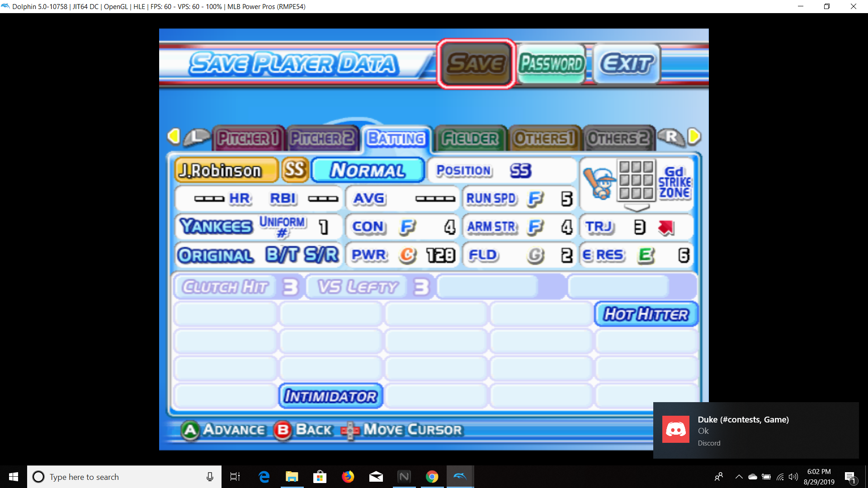Switch to the Pitcher 2 tab

pos(322,138)
